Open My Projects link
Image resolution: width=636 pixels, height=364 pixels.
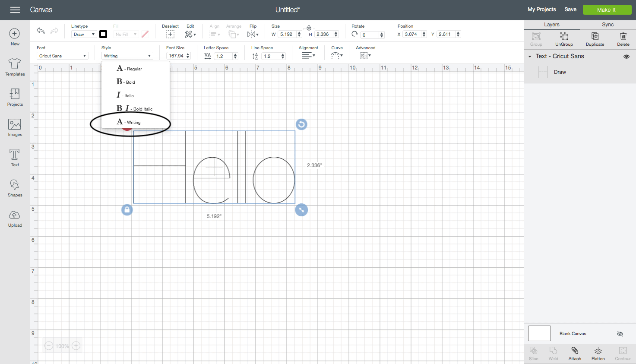pos(541,9)
